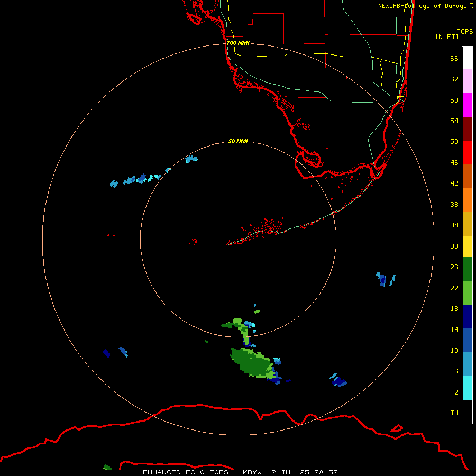Click the '12 JUL 25' date text

click(x=288, y=472)
